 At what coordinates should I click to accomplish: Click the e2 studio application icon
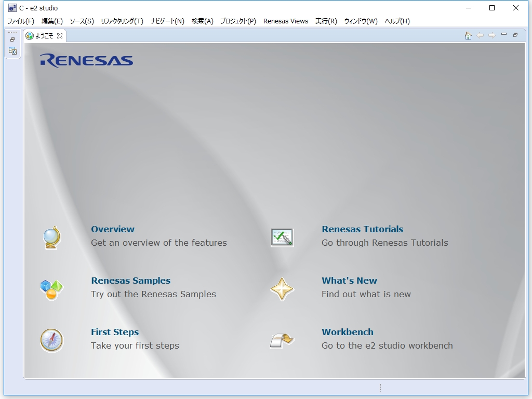point(12,8)
